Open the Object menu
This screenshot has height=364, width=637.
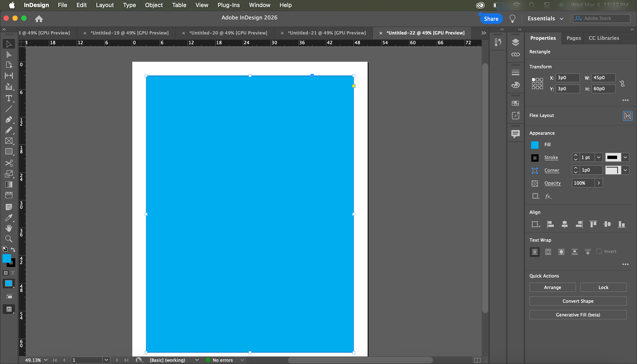tap(153, 5)
